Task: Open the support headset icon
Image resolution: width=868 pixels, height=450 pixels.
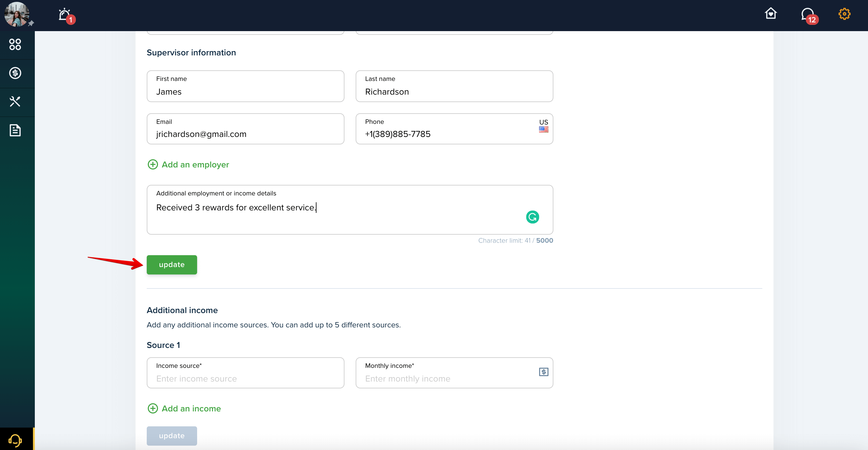Action: pos(15,440)
